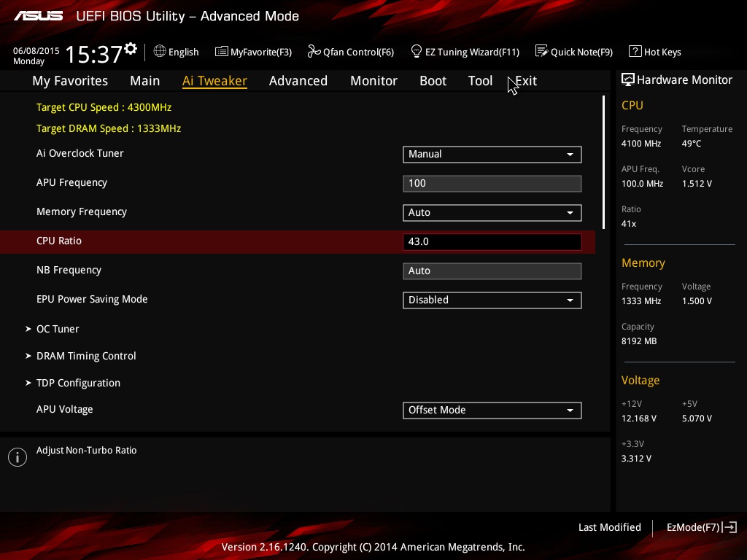This screenshot has width=747, height=560.
Task: Open the Tool tab
Action: (x=480, y=81)
